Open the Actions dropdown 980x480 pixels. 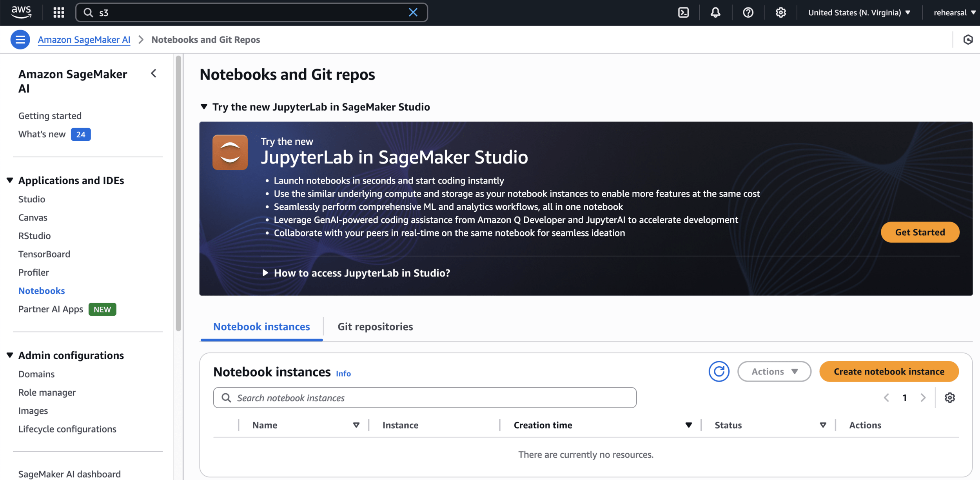pos(774,371)
